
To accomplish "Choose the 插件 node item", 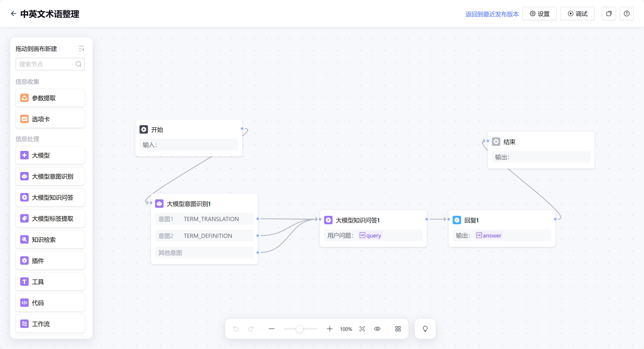I will pos(50,260).
